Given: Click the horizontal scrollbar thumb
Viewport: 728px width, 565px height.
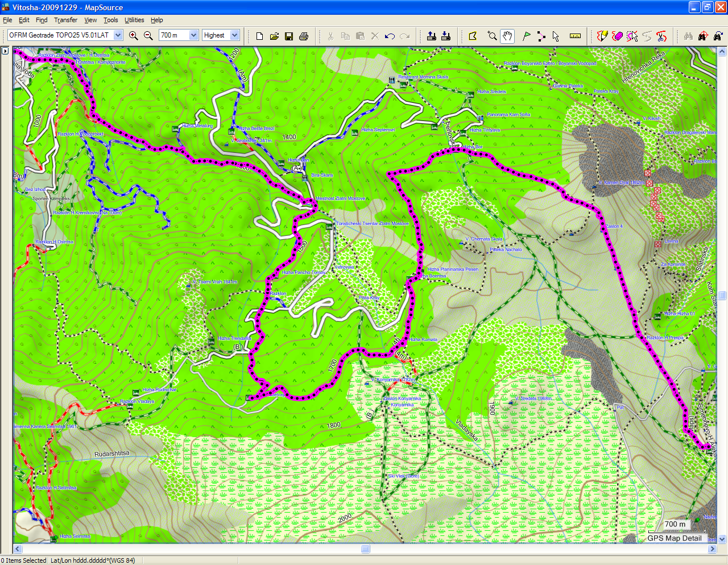Looking at the screenshot, I should pyautogui.click(x=366, y=549).
